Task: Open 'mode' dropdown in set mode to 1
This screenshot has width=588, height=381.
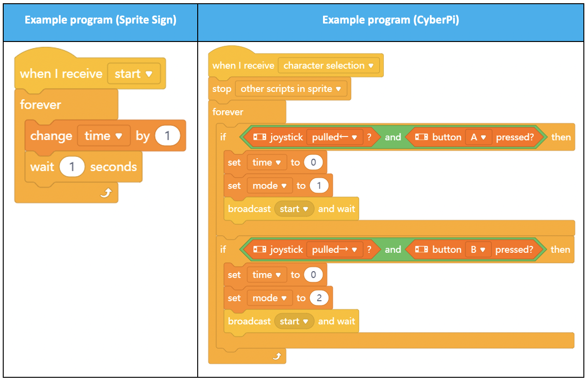Action: click(x=270, y=185)
